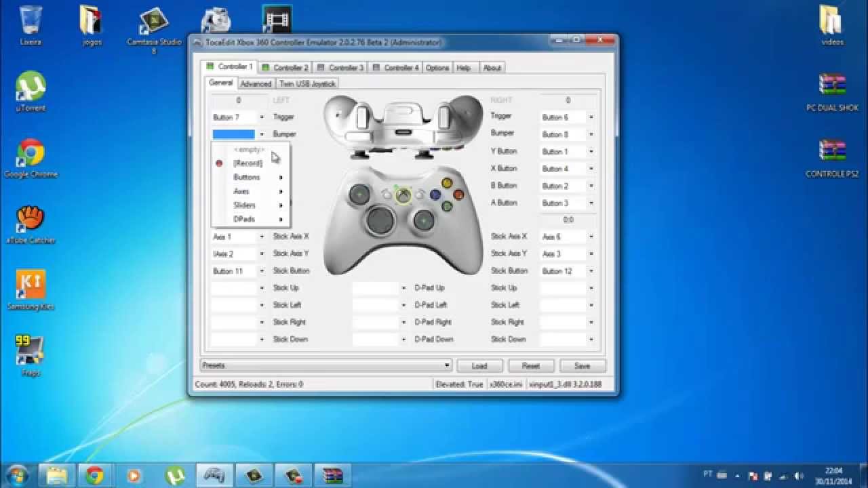Screen dimensions: 868x488
Task: Open PC DUAL SHOK archive icon
Action: [x=832, y=91]
